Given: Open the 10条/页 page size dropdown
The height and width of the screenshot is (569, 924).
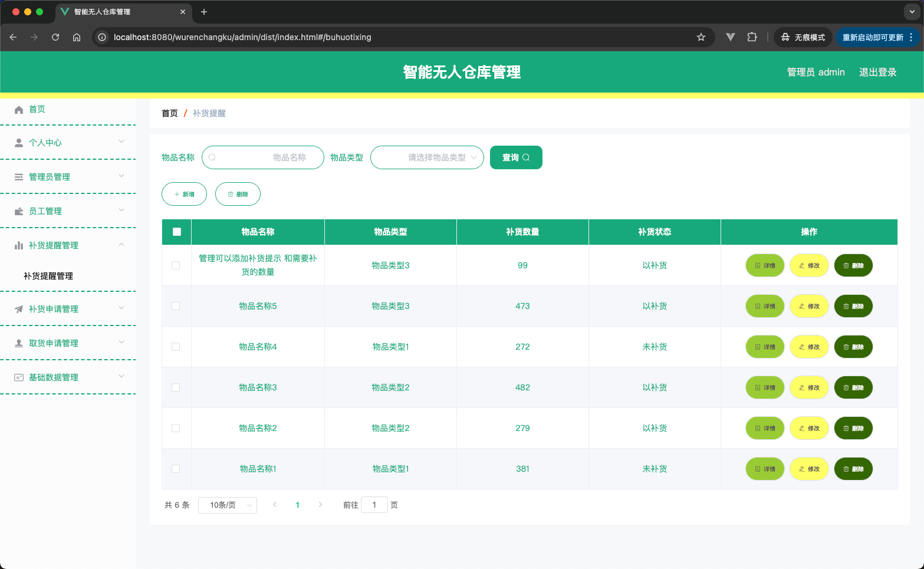Looking at the screenshot, I should point(228,505).
